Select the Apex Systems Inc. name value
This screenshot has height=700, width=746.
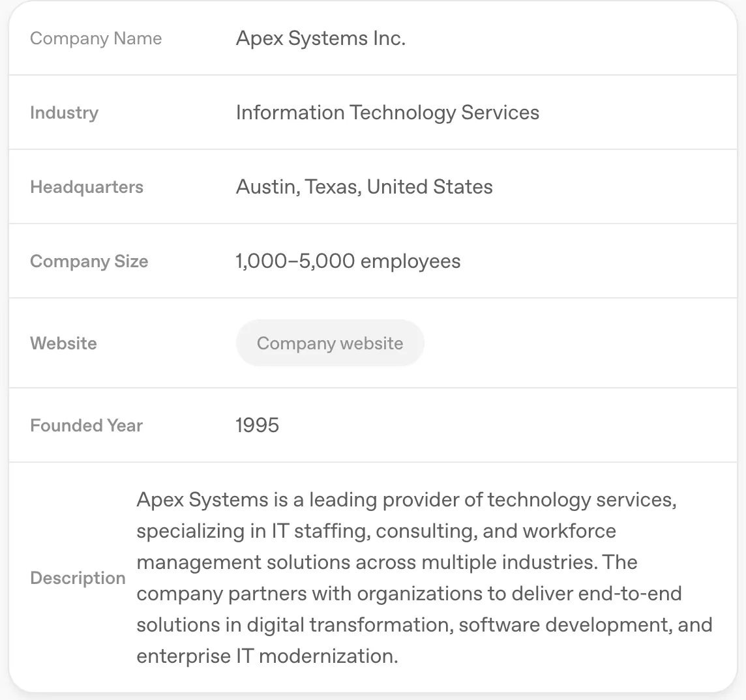click(321, 38)
